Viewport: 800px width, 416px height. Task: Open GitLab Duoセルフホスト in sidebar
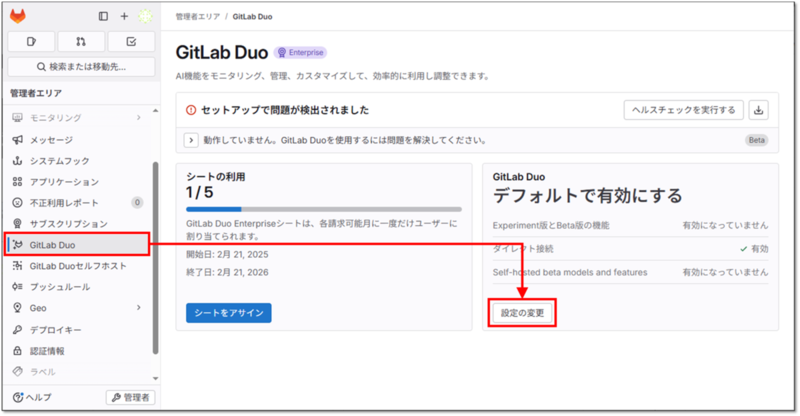[77, 265]
